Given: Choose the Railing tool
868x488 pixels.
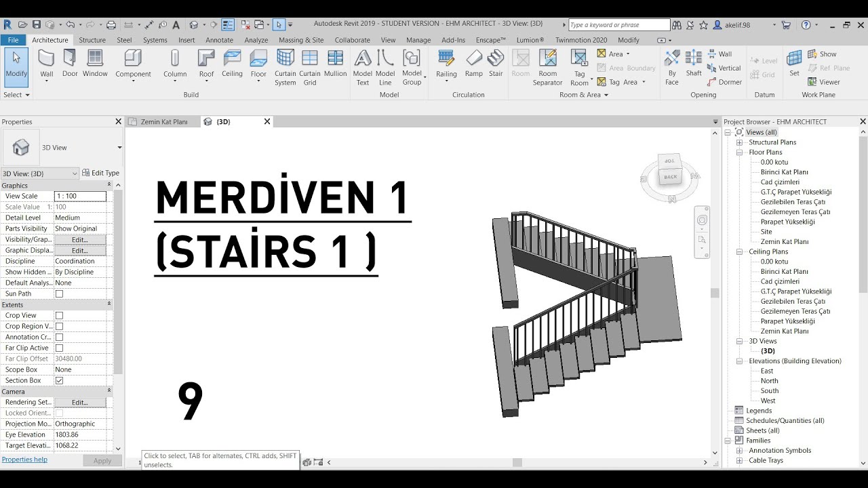Looking at the screenshot, I should [x=446, y=64].
